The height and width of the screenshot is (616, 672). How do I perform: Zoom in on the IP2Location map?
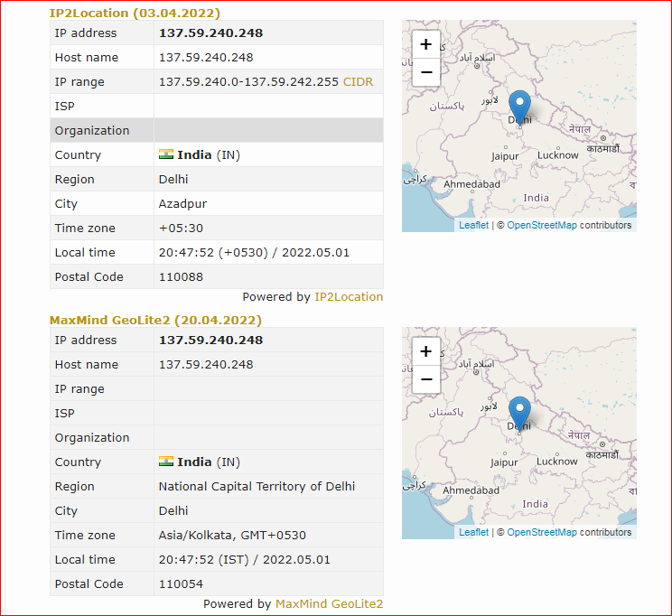click(x=426, y=44)
